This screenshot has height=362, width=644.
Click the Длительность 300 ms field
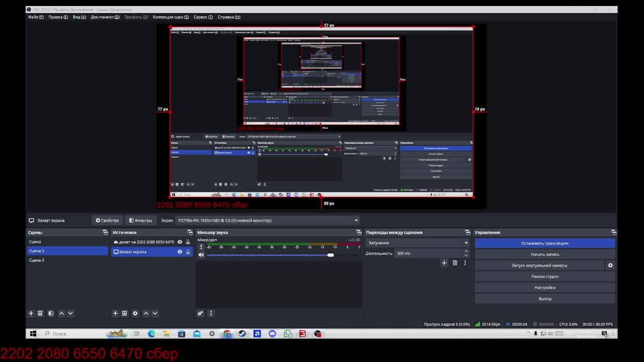click(x=428, y=253)
